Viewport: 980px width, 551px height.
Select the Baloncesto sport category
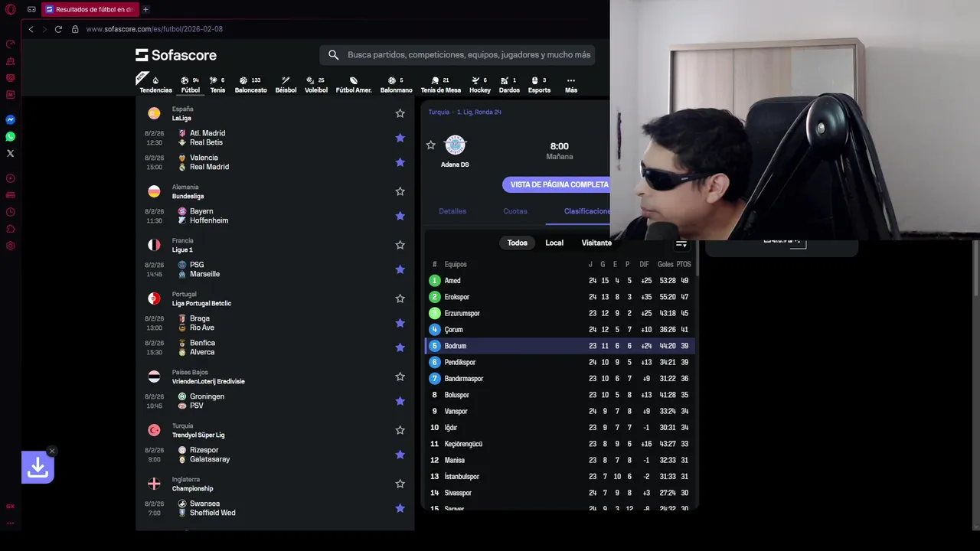250,84
